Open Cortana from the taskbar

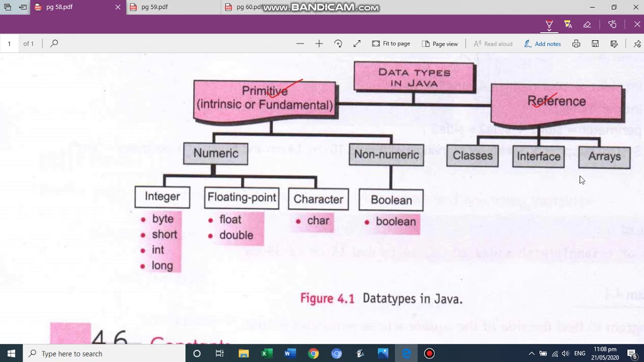coord(197,353)
